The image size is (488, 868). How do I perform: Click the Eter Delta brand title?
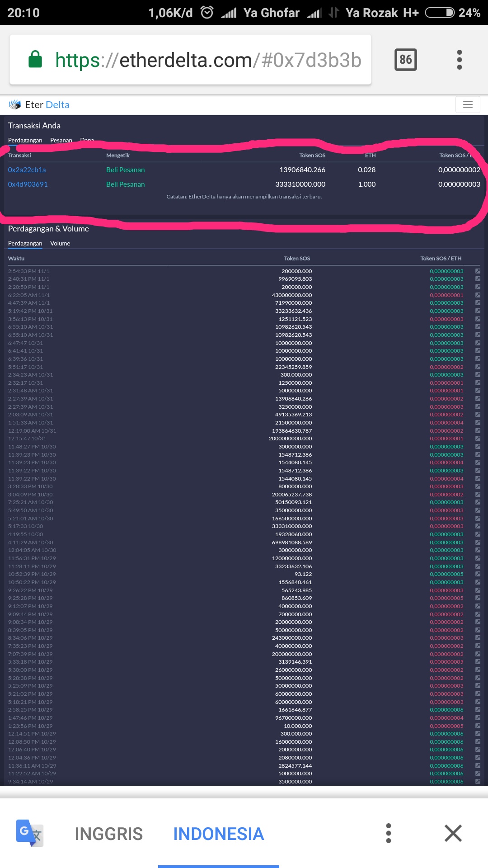[x=47, y=105]
